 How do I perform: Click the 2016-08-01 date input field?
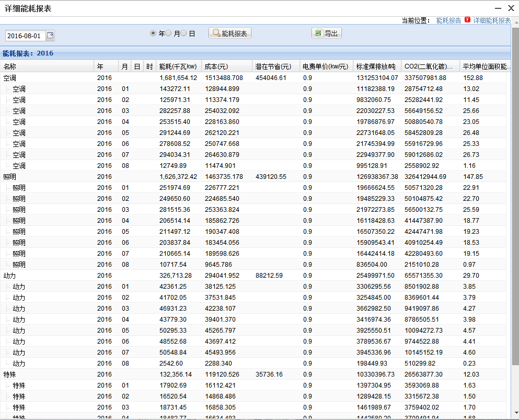[25, 36]
